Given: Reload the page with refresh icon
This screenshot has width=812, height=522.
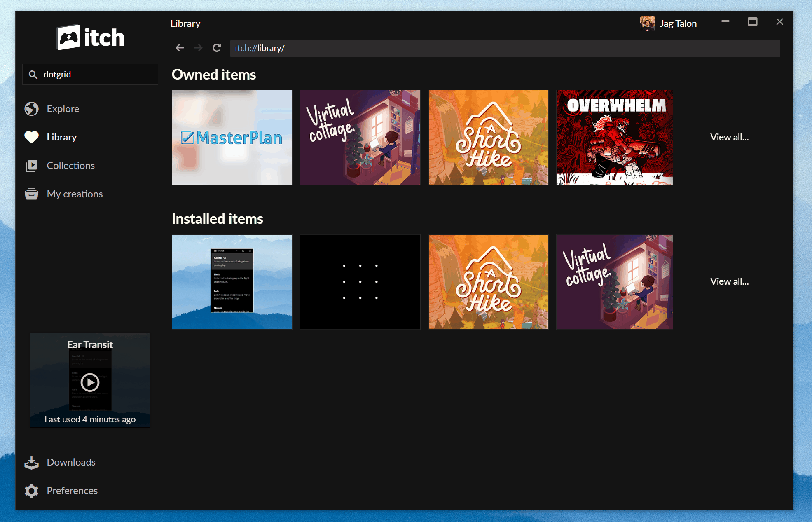Looking at the screenshot, I should tap(217, 48).
